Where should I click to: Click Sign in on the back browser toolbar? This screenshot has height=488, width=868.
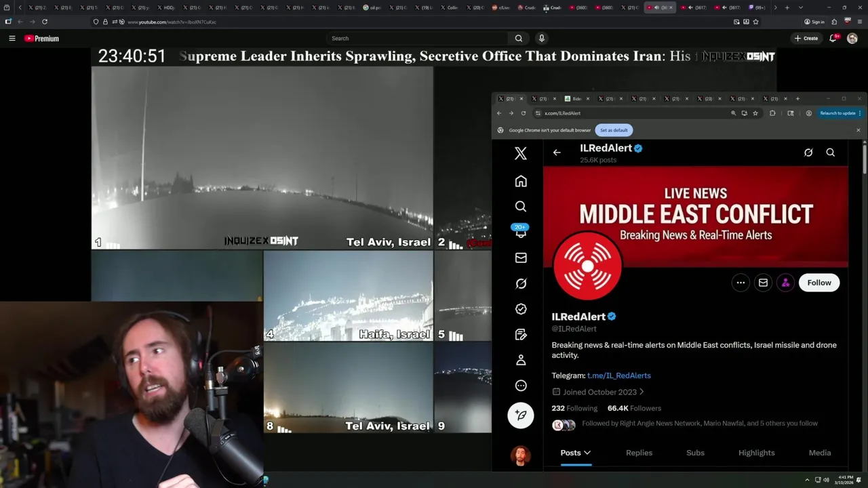point(814,22)
